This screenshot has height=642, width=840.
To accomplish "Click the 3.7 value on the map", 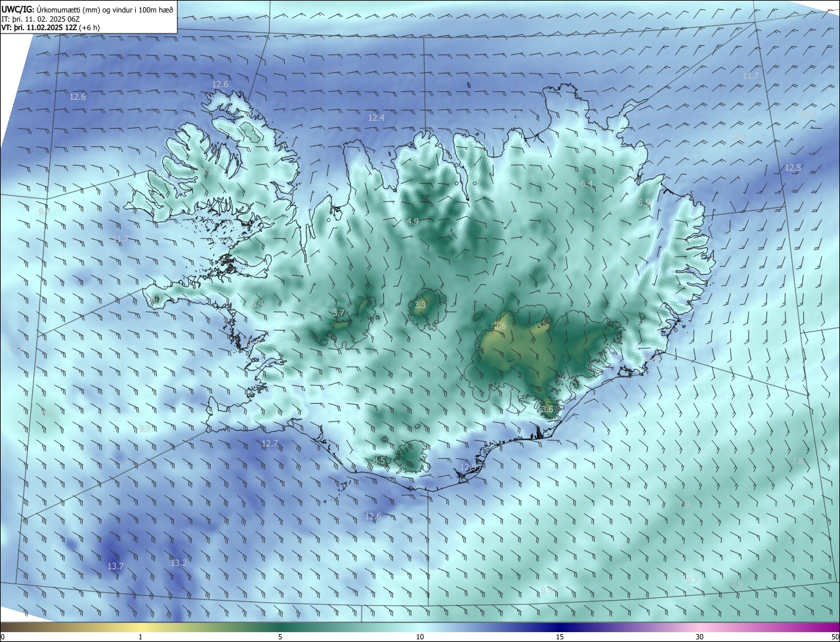I will [x=339, y=313].
